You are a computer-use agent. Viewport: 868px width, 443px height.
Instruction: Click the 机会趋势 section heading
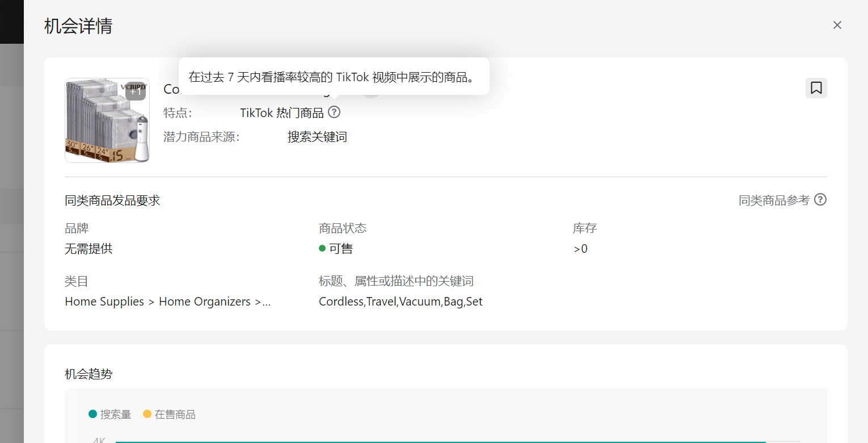[x=89, y=374]
